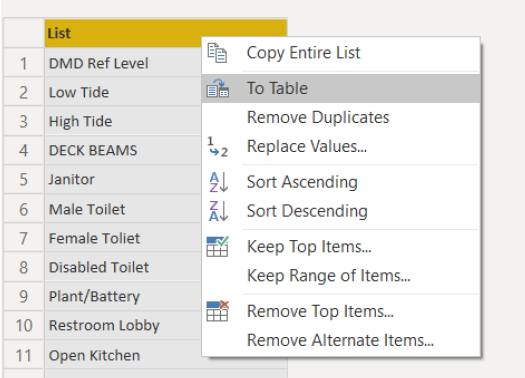Click the Remove Top Items table icon
This screenshot has height=378, width=525.
pyautogui.click(x=218, y=311)
